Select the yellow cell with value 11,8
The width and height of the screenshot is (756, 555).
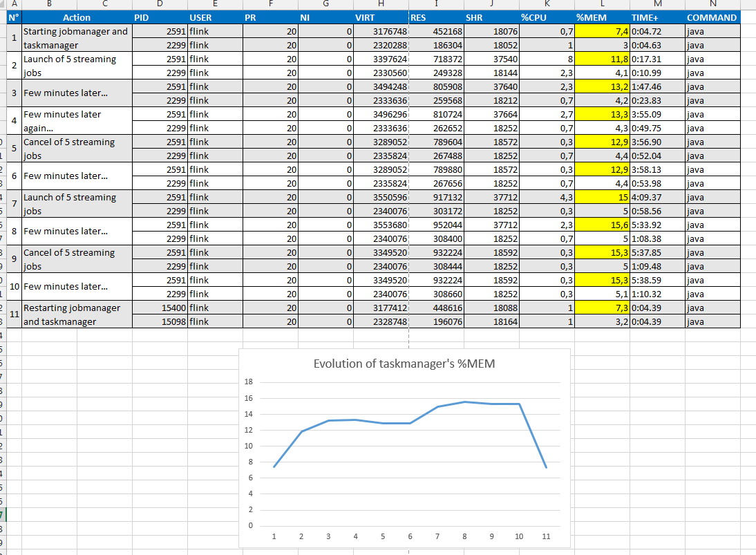pos(602,59)
